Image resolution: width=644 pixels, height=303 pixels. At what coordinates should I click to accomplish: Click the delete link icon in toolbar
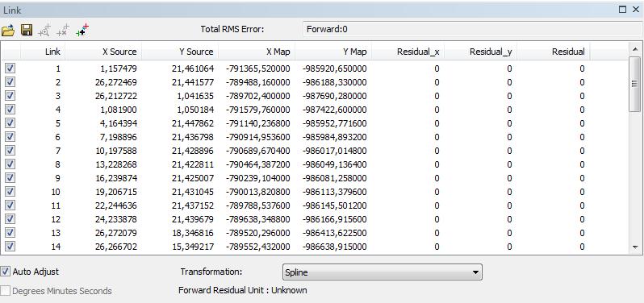[63, 30]
